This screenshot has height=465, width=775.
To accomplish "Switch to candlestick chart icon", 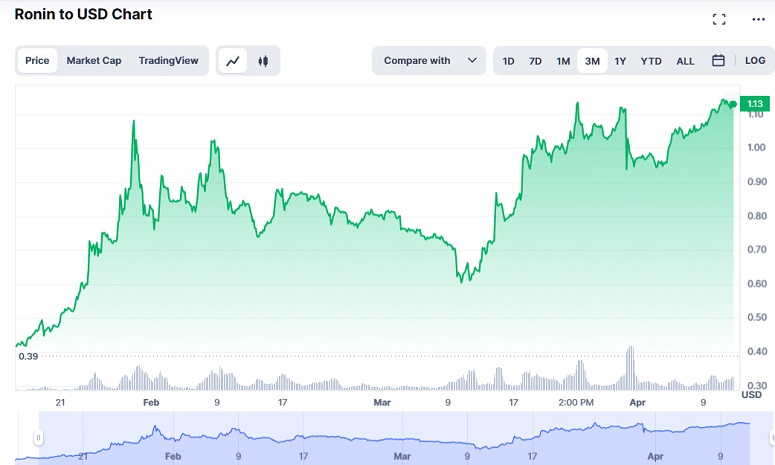I will tap(263, 61).
